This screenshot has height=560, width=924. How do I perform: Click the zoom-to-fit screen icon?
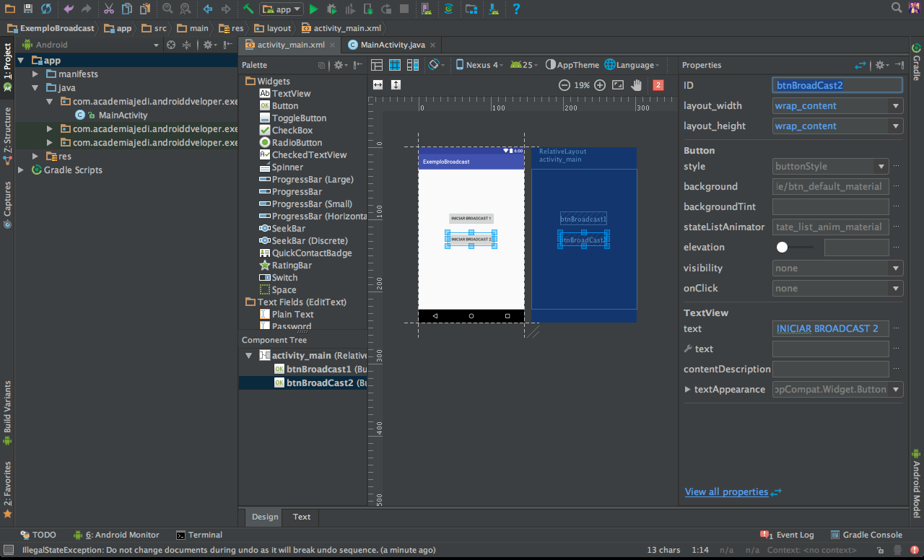point(618,85)
